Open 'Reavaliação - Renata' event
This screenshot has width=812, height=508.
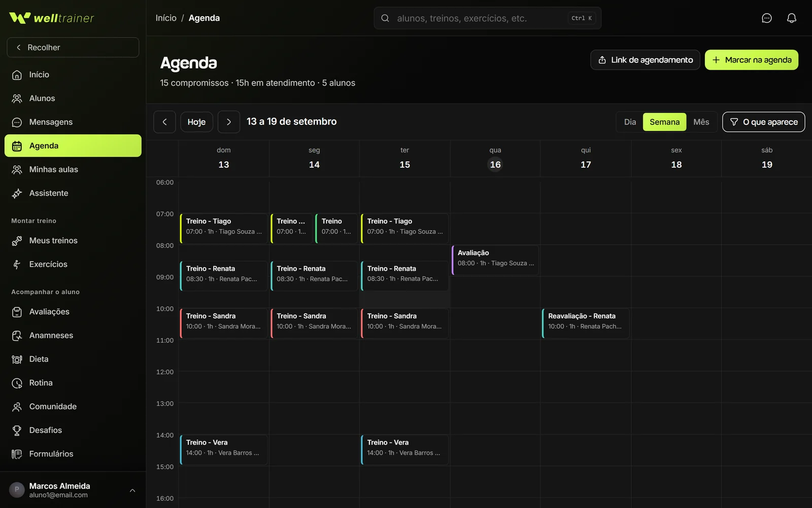[586, 323]
